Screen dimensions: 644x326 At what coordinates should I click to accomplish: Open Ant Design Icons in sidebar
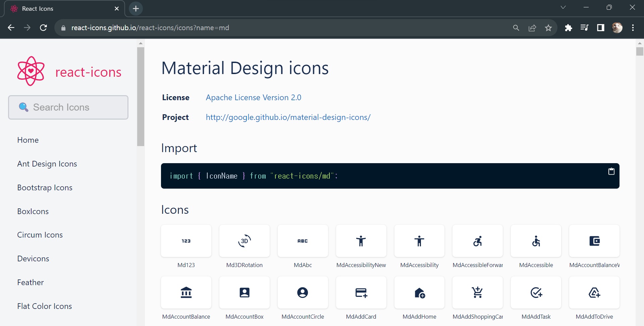pyautogui.click(x=47, y=164)
